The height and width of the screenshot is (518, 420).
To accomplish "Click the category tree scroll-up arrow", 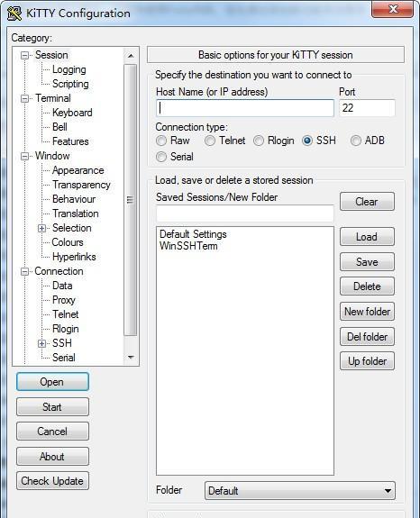I will coord(131,56).
